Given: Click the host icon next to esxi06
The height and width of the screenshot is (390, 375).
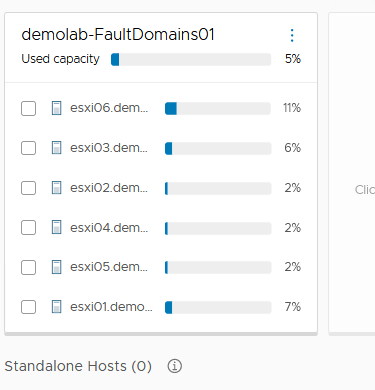Looking at the screenshot, I should pos(56,108).
